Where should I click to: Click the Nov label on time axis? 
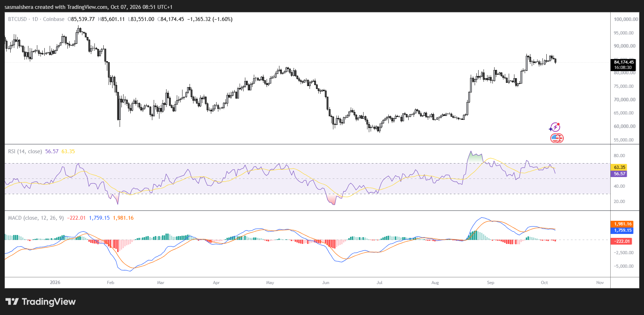(x=600, y=283)
